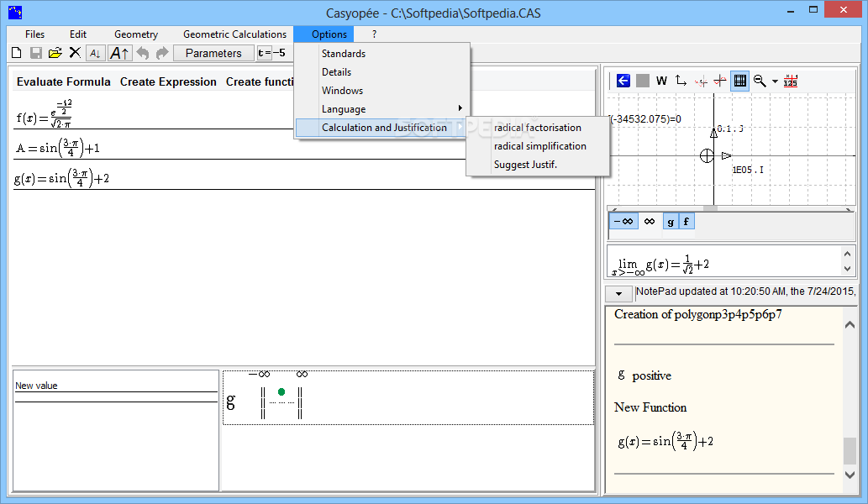Click 'Creation of polygonp3p4p5p6p7' notepad entry
This screenshot has height=504, width=868.
point(698,314)
